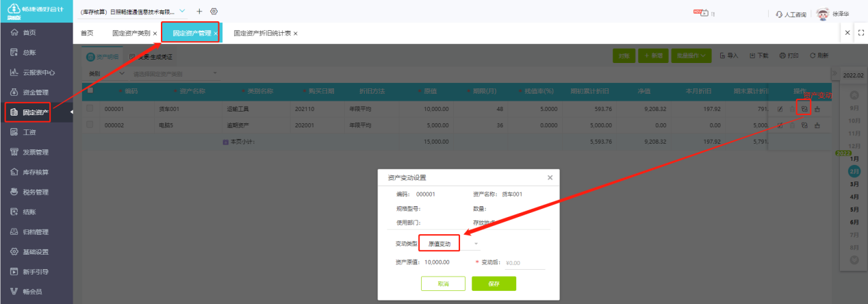868x304 pixels.
Task: Click the fullscreen icon at top right
Action: [861, 33]
